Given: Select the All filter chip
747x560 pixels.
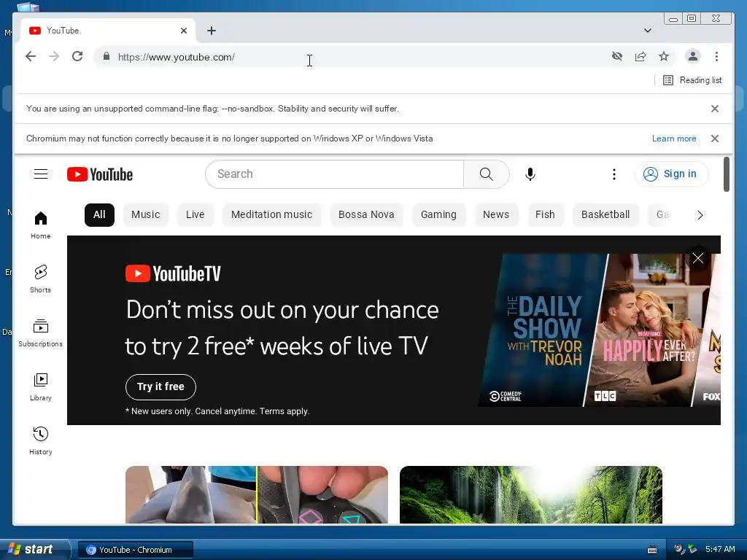Looking at the screenshot, I should (x=99, y=215).
